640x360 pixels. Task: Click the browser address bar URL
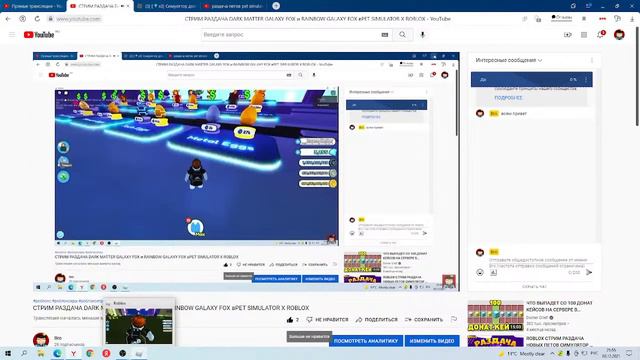(78, 19)
